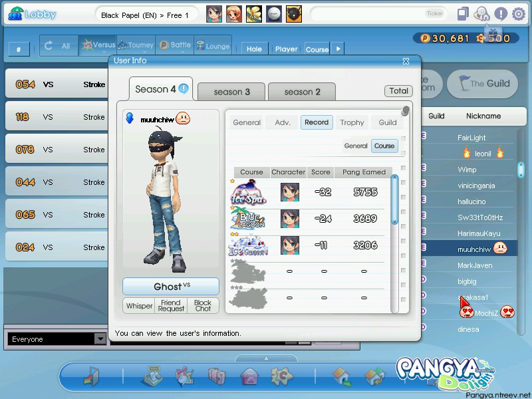This screenshot has height=399, width=532.
Task: Sort rooms by Player
Action: pos(287,49)
